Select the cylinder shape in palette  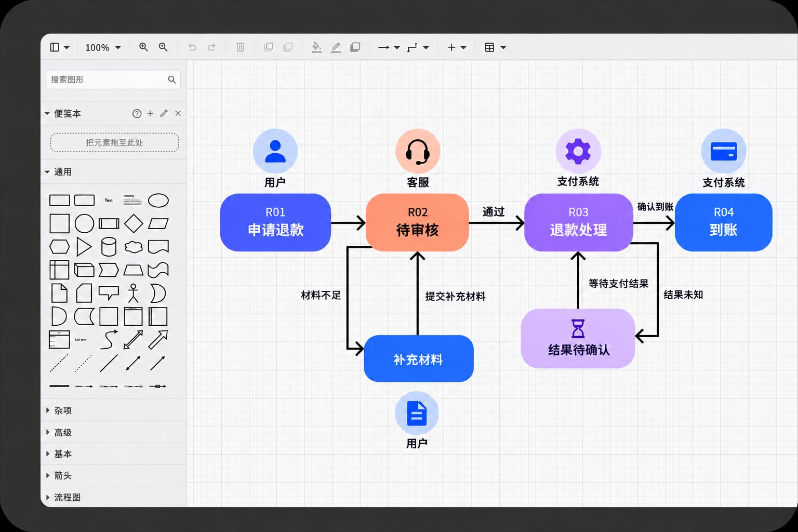coord(109,247)
